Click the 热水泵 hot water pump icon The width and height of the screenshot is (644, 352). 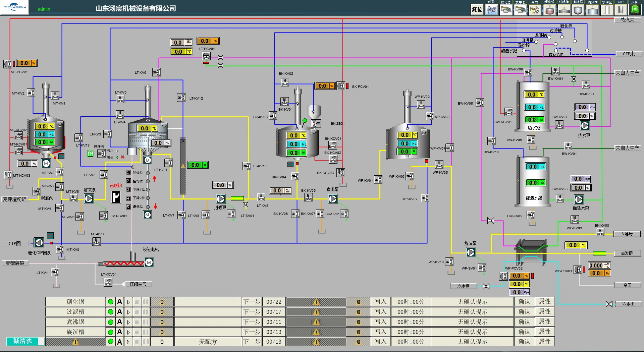(x=585, y=126)
